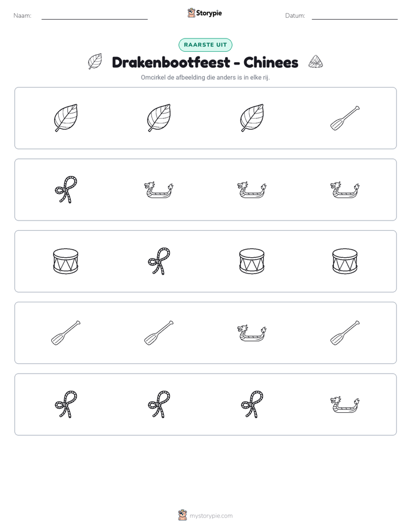Click the last drum in row three

click(x=345, y=261)
